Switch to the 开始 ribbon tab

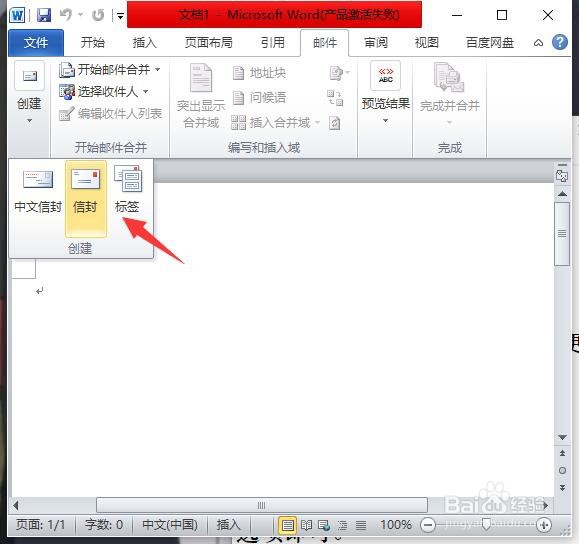93,42
